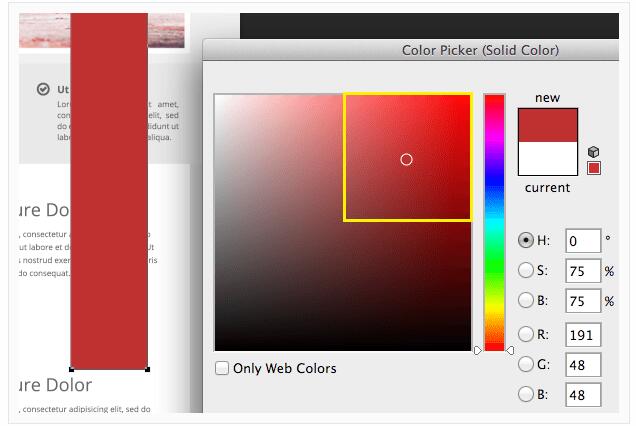
Task: Click the right hue slider arrow handle
Action: pos(510,350)
